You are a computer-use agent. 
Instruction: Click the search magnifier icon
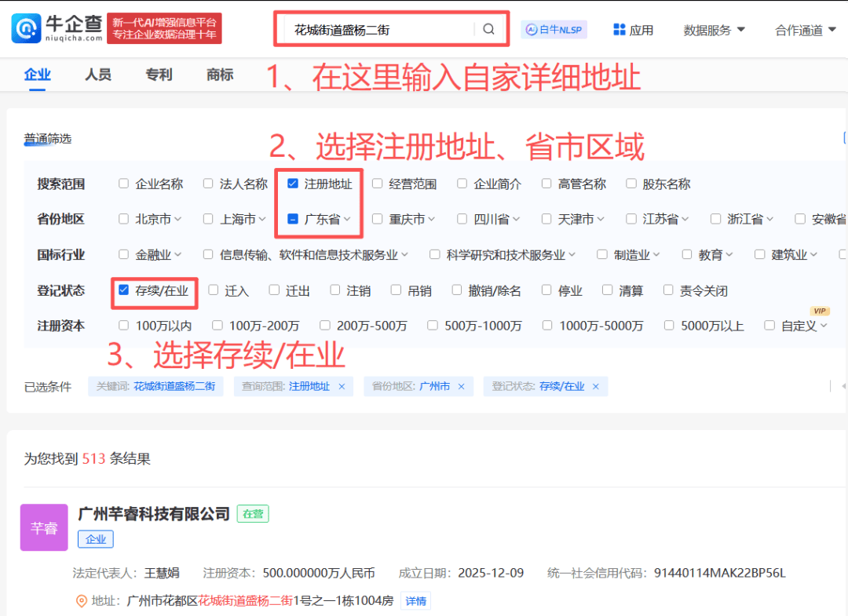point(488,28)
